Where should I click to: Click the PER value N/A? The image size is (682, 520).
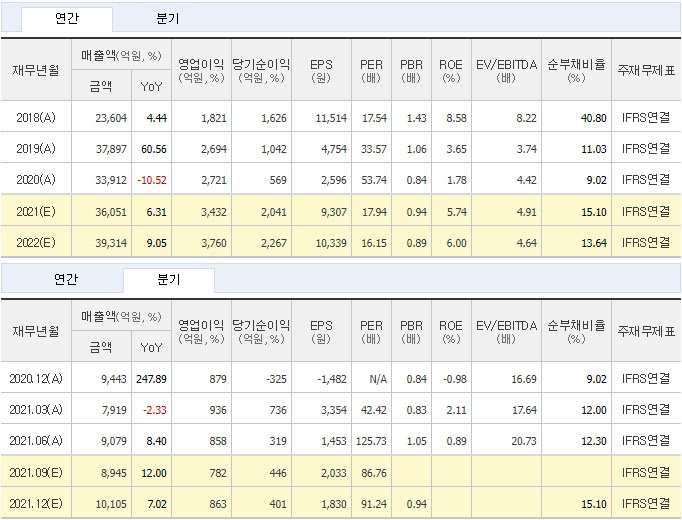(378, 379)
